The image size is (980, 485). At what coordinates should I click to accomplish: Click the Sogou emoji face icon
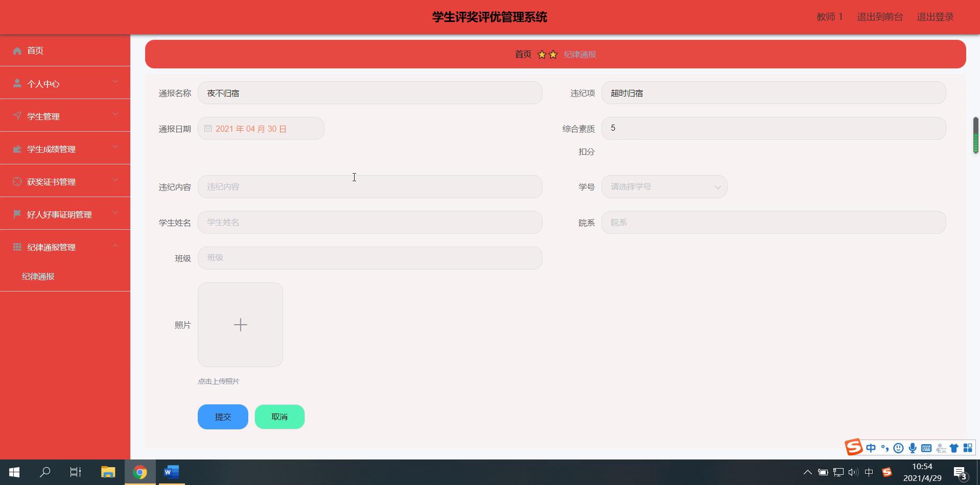(898, 448)
